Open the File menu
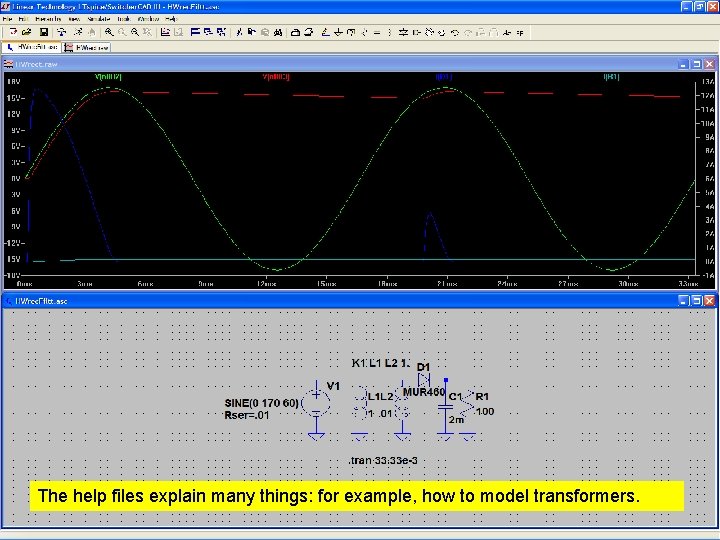 (7, 19)
